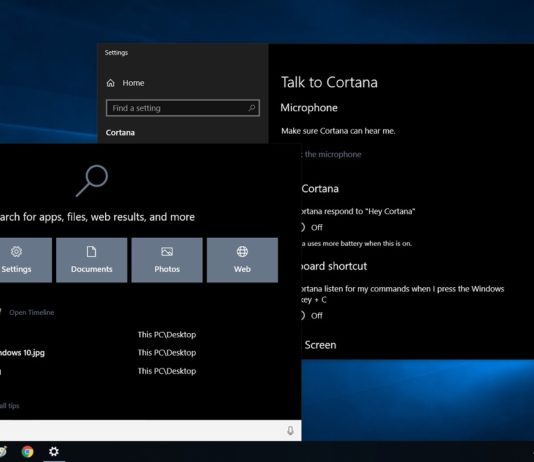Open Timeline link in search panel
This screenshot has height=462, width=534.
coord(32,312)
